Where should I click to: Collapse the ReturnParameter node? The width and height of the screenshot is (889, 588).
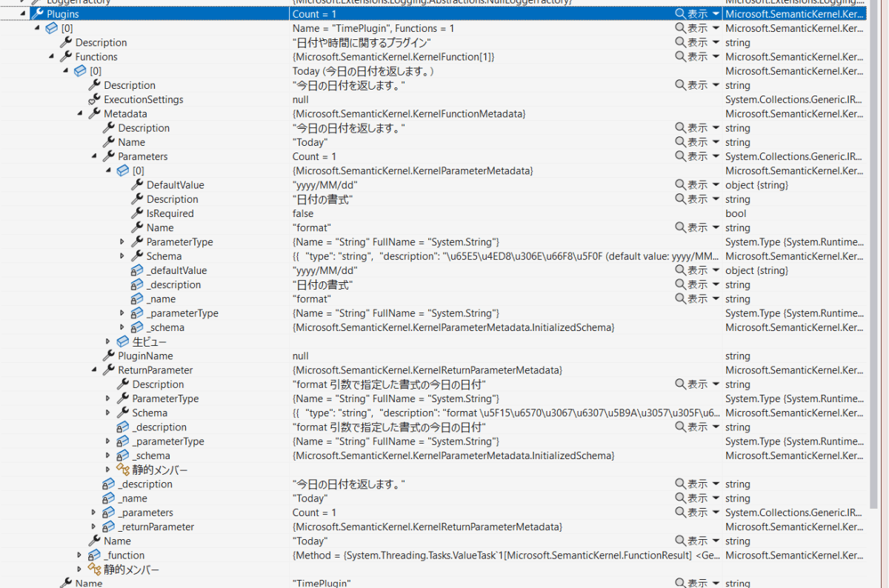pos(94,370)
